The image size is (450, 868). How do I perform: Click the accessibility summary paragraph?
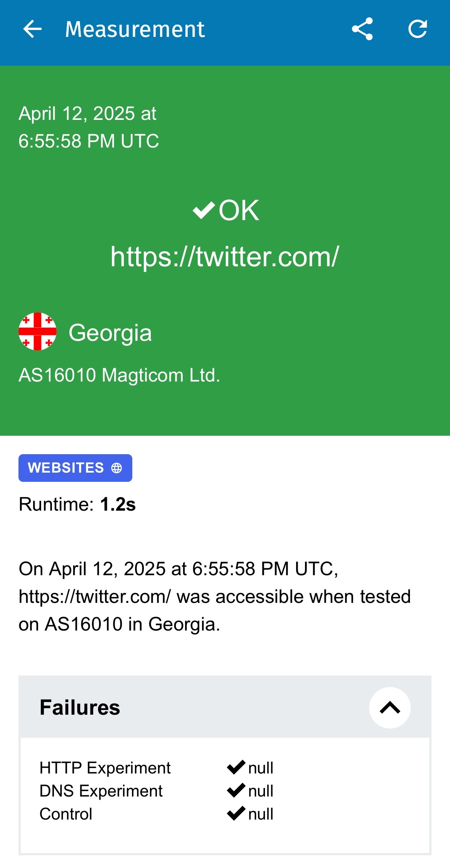tap(215, 596)
